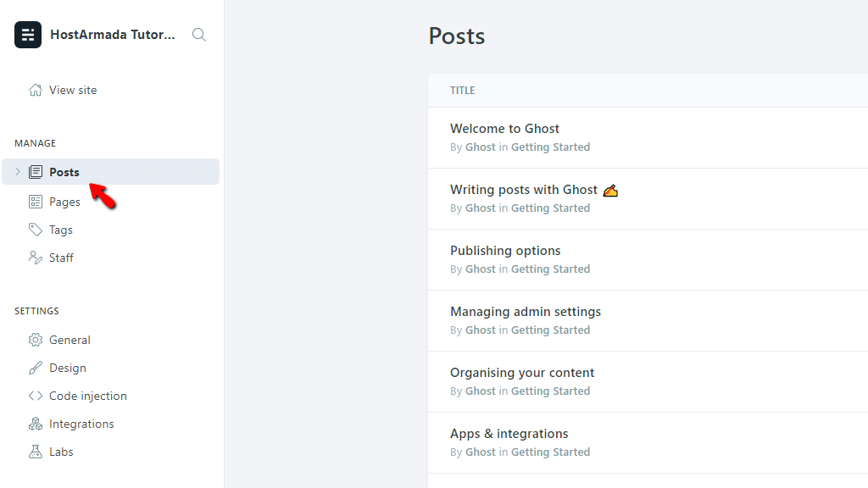The width and height of the screenshot is (868, 488).
Task: Open General settings via the gear icon
Action: [x=35, y=339]
